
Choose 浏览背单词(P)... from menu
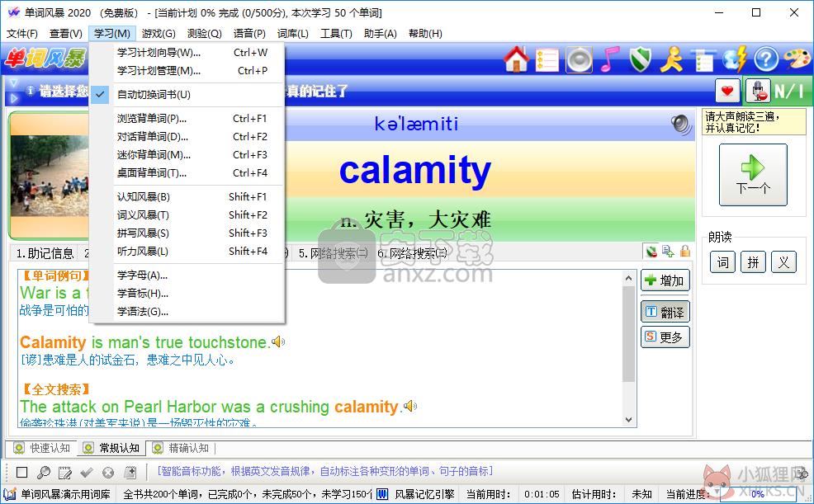click(187, 118)
